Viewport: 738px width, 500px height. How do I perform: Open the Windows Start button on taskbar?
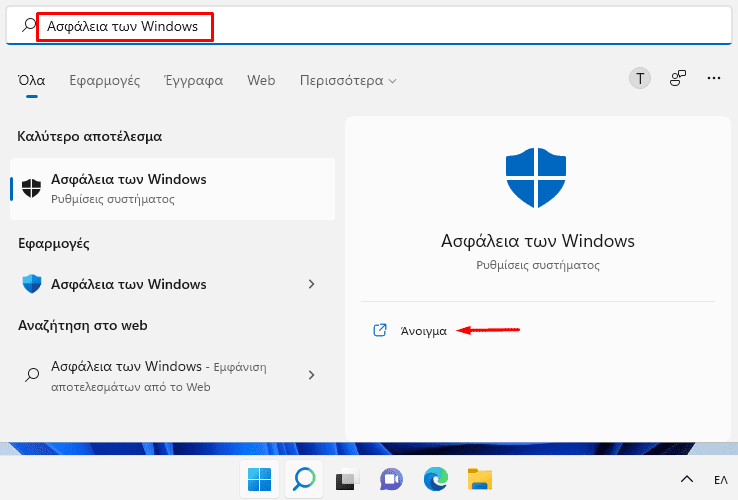tap(259, 479)
